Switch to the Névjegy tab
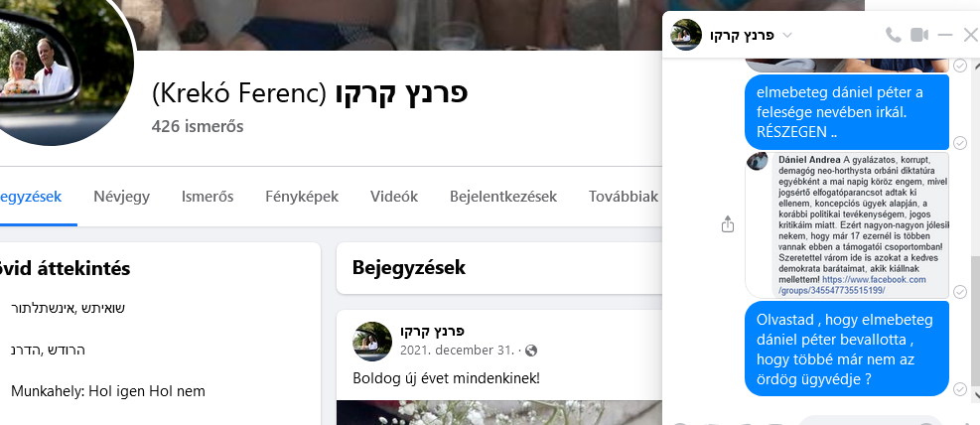Viewport: 980px width, 425px height. coord(122,197)
